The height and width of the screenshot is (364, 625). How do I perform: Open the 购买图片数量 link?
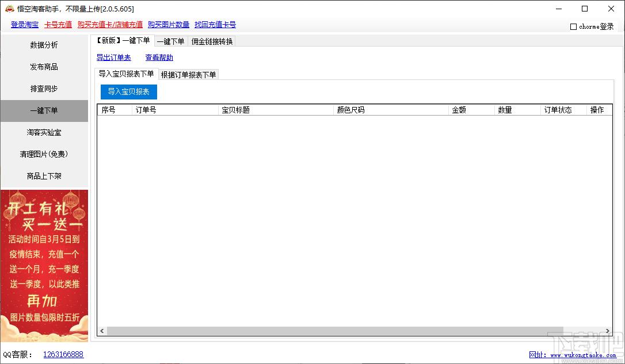pyautogui.click(x=169, y=25)
